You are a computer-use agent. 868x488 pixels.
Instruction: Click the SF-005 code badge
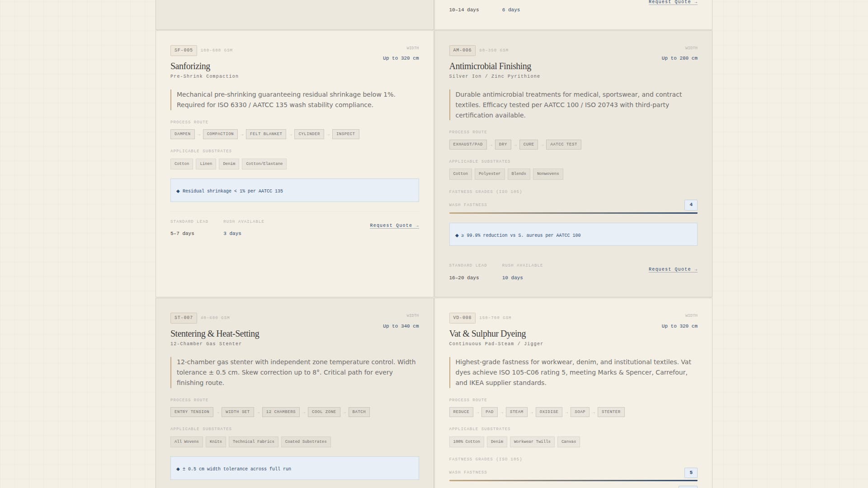pos(184,50)
